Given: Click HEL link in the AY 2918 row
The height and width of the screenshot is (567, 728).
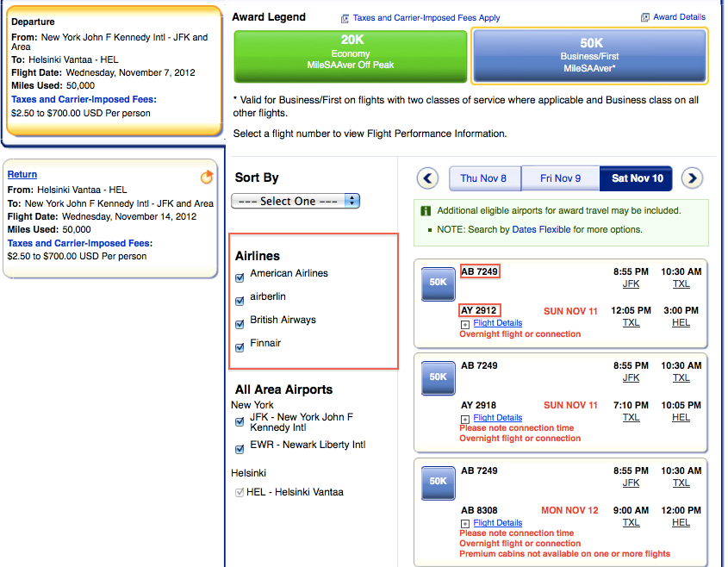Looking at the screenshot, I should [x=681, y=417].
